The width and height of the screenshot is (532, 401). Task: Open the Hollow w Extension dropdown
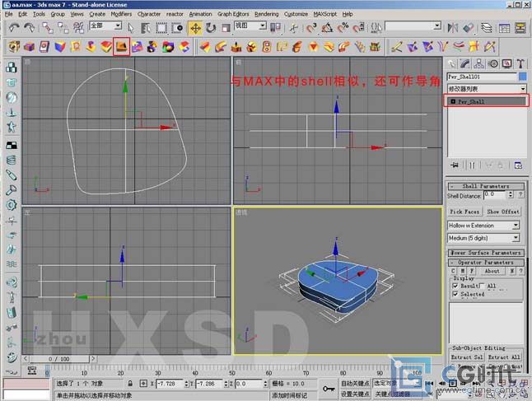483,226
